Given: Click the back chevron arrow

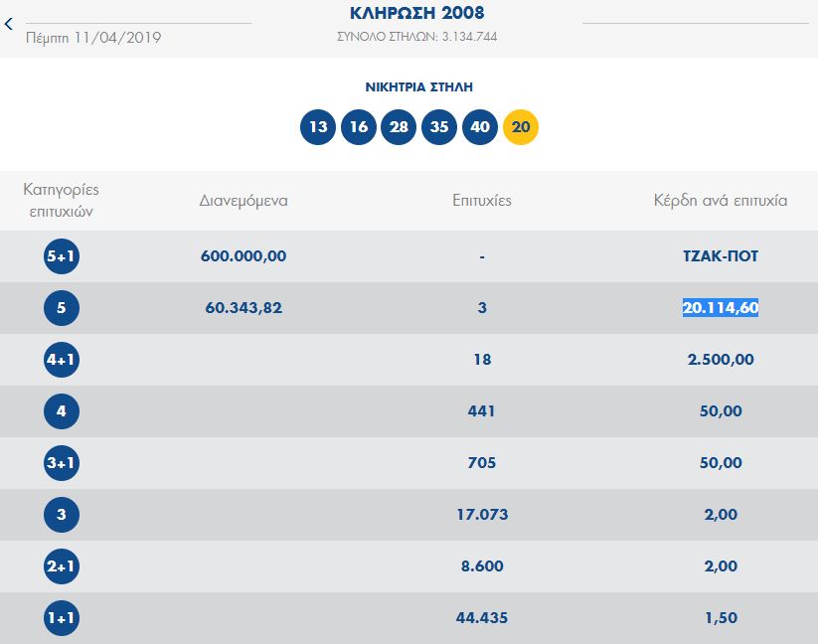Looking at the screenshot, I should (10, 24).
